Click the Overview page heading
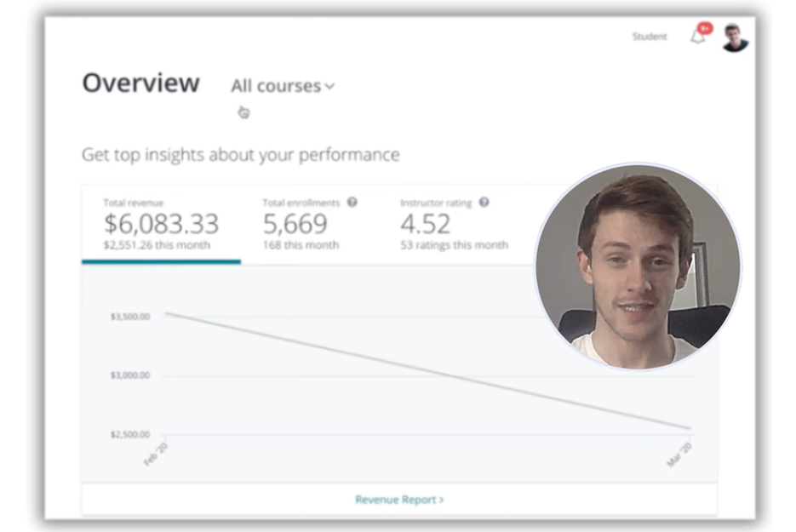Screen dimensions: 796x532 click(141, 83)
